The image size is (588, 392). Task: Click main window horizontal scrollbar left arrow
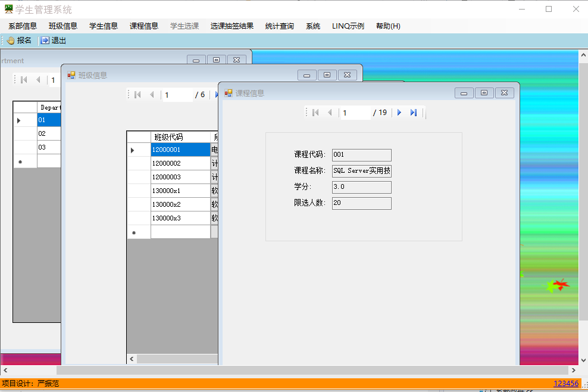click(x=5, y=370)
